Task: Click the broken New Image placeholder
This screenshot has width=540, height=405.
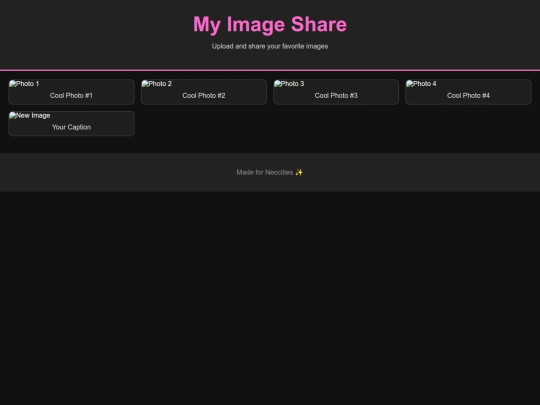Action: [x=30, y=115]
